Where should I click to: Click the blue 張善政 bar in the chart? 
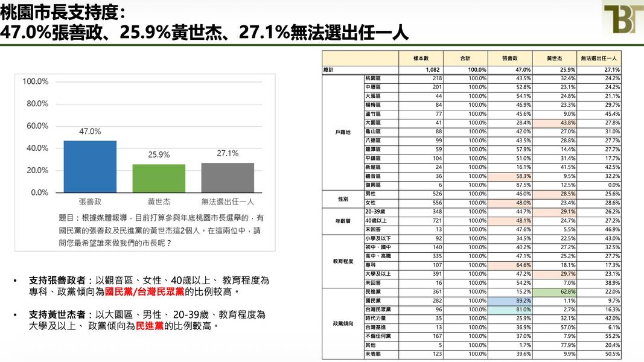point(90,167)
